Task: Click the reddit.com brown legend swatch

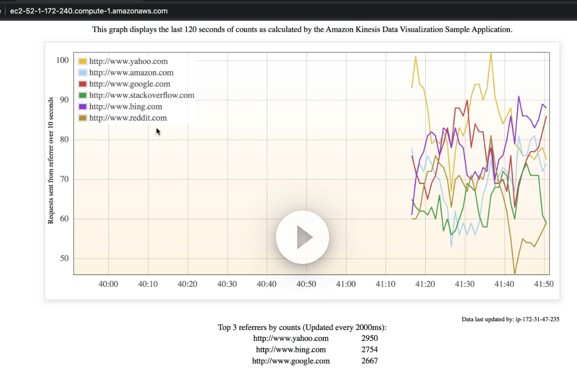Action: pos(83,118)
